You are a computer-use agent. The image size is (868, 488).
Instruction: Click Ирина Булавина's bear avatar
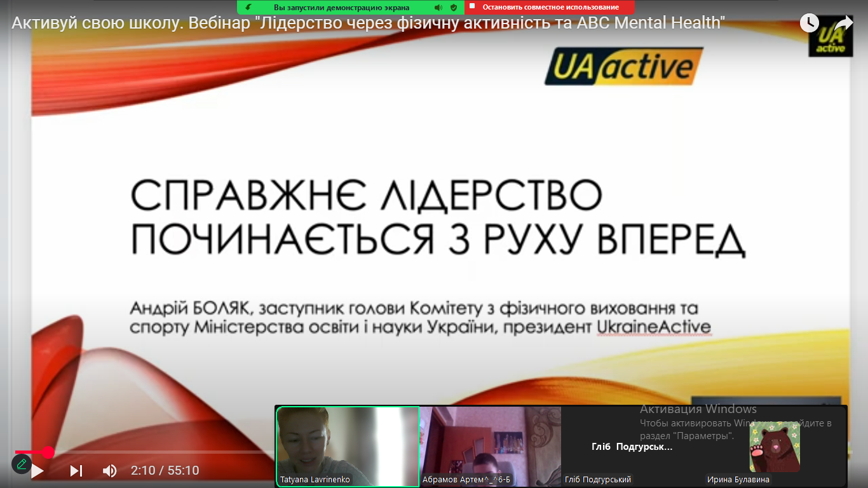click(x=774, y=447)
